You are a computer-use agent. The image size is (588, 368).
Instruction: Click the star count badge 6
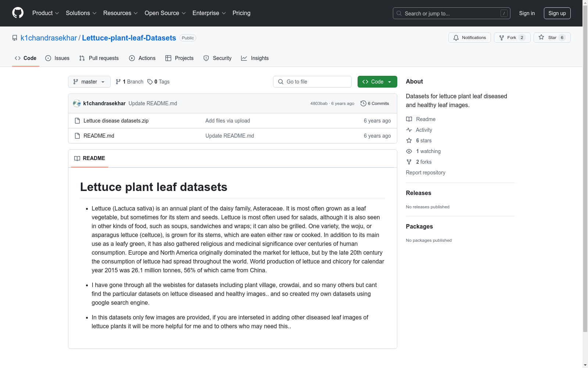click(562, 38)
